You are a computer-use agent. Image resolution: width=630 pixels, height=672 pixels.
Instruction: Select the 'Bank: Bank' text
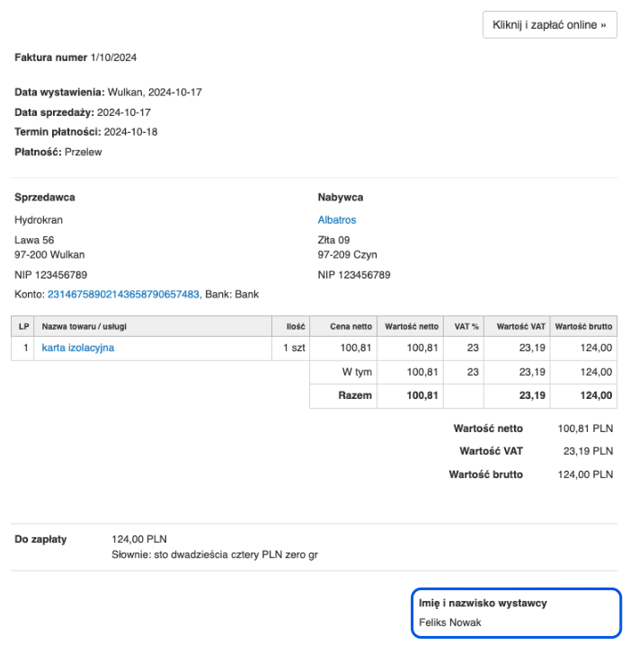232,295
